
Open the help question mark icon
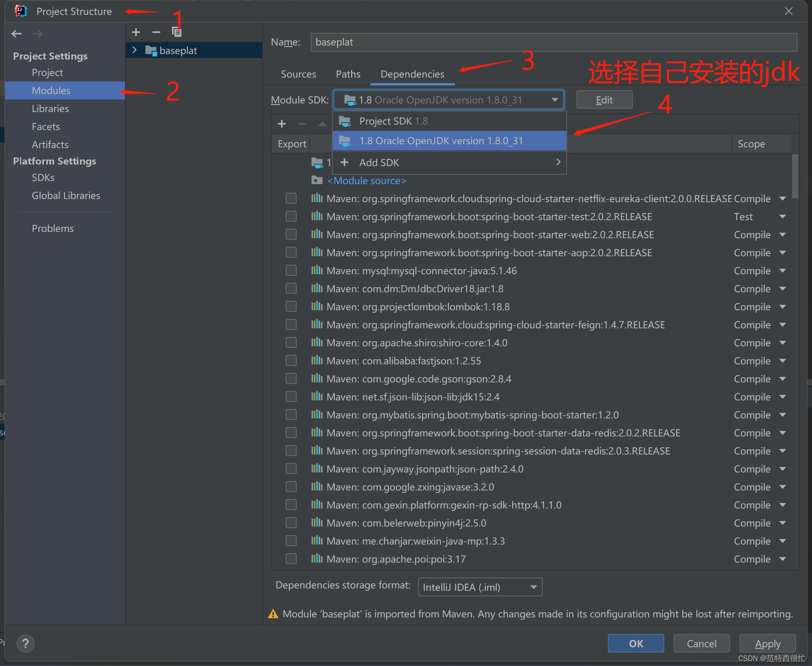click(x=25, y=643)
